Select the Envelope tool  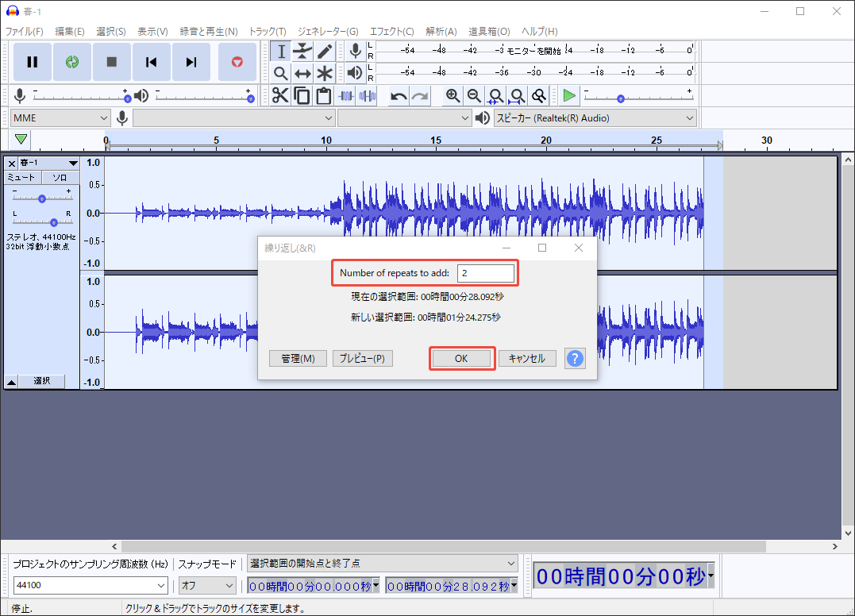(302, 51)
